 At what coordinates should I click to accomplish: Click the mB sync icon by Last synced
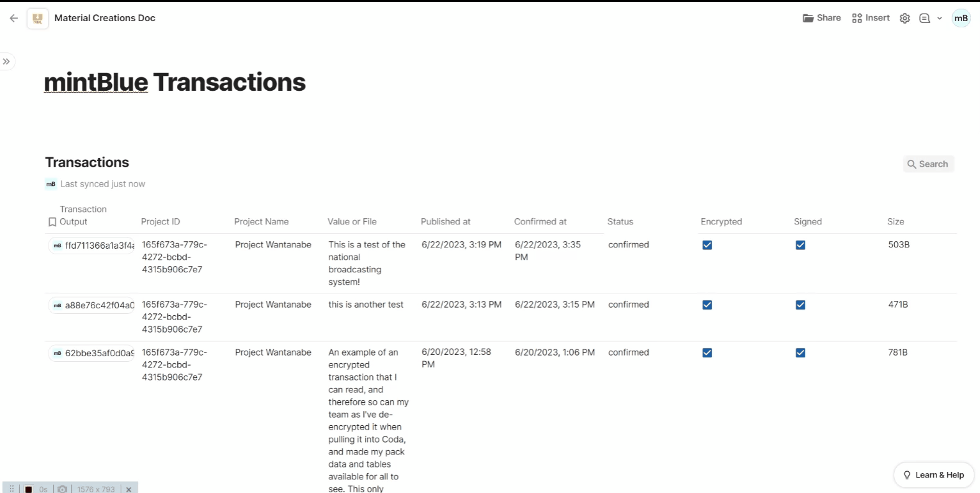click(x=51, y=184)
